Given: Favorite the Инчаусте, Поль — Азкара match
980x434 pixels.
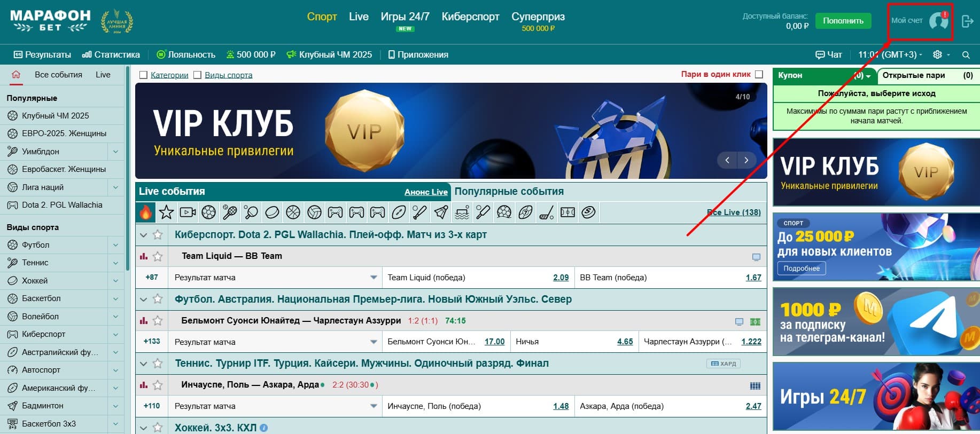Looking at the screenshot, I should [158, 385].
